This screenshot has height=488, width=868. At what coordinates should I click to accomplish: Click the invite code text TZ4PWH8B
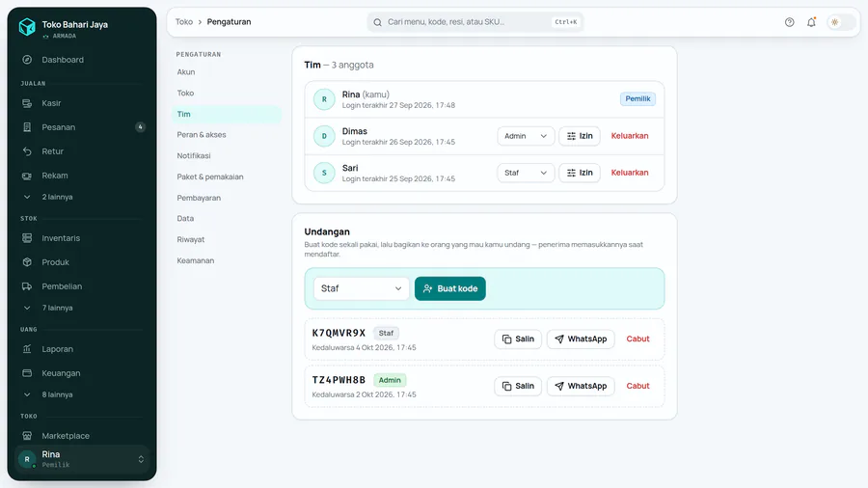point(339,380)
